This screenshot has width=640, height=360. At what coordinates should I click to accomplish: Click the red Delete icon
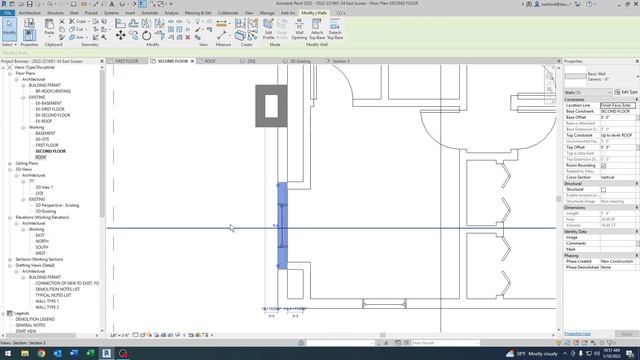tap(188, 38)
